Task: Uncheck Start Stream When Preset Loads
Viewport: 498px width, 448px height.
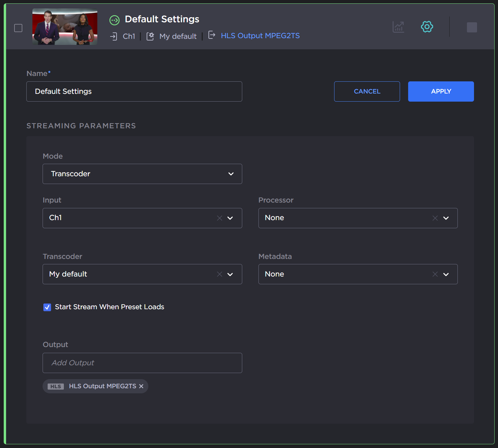Action: pyautogui.click(x=47, y=307)
